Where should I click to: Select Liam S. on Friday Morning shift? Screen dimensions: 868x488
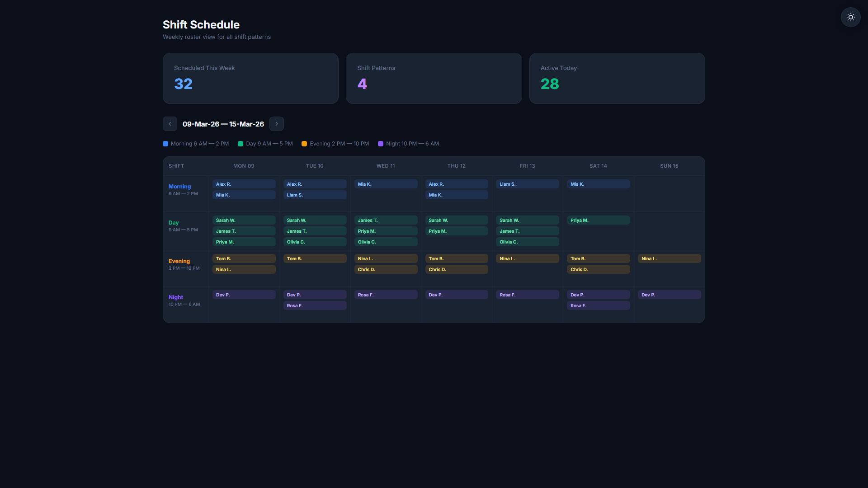[x=528, y=184]
